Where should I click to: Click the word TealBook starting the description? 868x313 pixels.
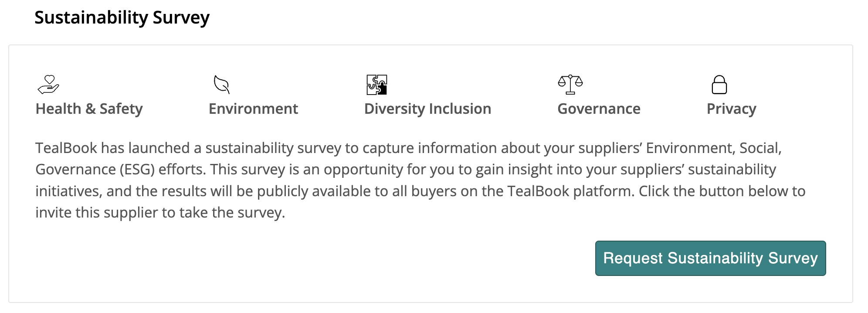click(x=66, y=148)
